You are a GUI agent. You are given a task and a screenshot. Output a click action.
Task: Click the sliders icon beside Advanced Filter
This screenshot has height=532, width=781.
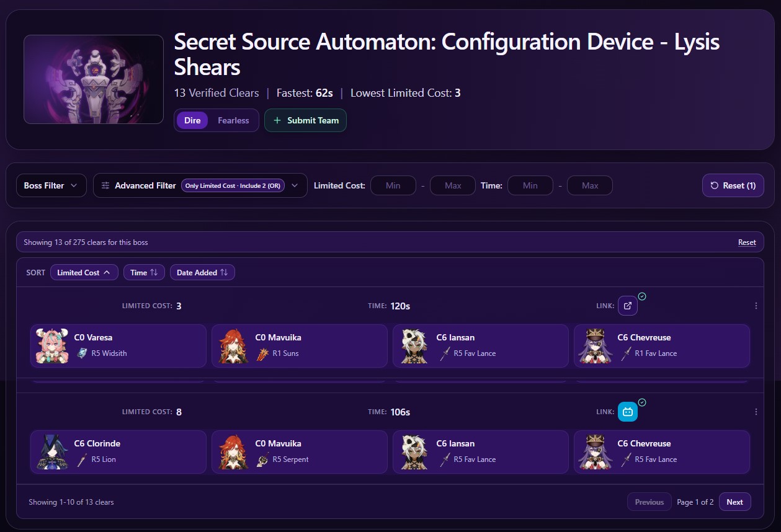[105, 185]
